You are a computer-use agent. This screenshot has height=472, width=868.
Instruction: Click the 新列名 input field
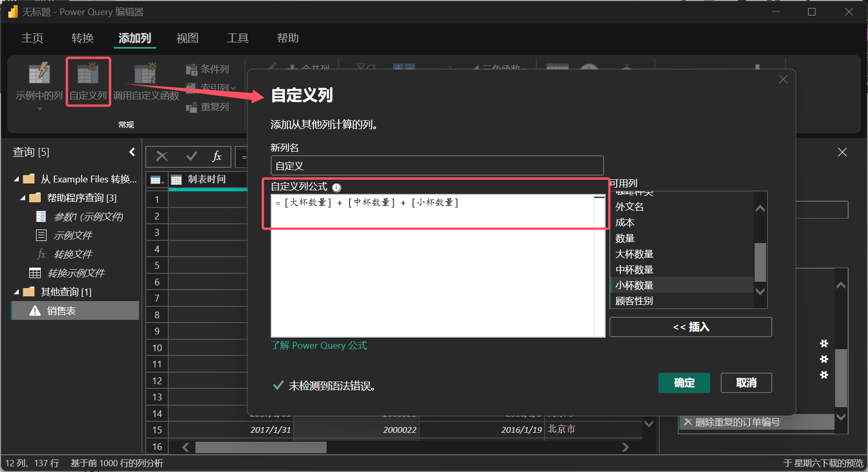pyautogui.click(x=437, y=166)
